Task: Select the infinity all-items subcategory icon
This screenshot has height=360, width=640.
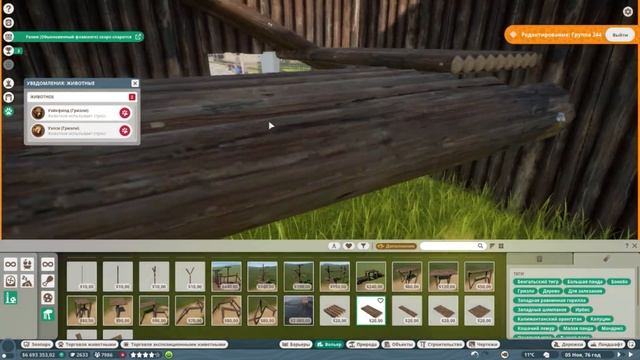Action: pos(48,264)
